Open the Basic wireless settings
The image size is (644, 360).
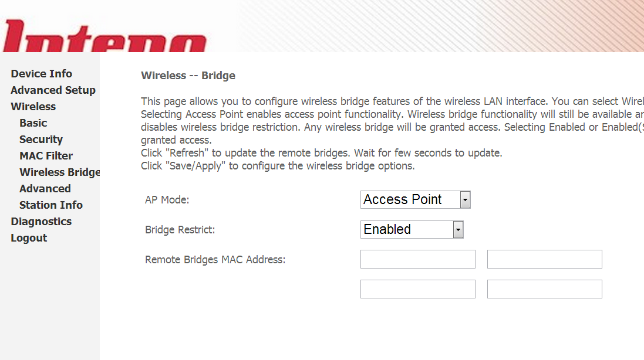pos(33,123)
